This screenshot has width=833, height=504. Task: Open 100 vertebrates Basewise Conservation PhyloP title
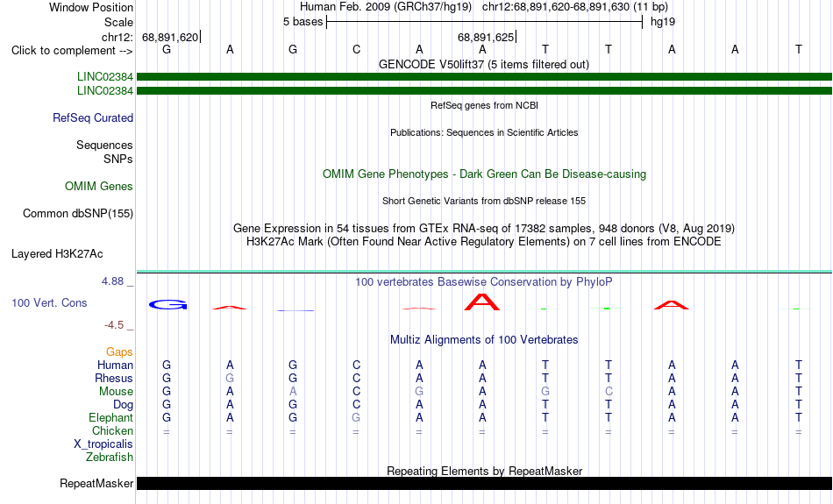[x=484, y=282]
